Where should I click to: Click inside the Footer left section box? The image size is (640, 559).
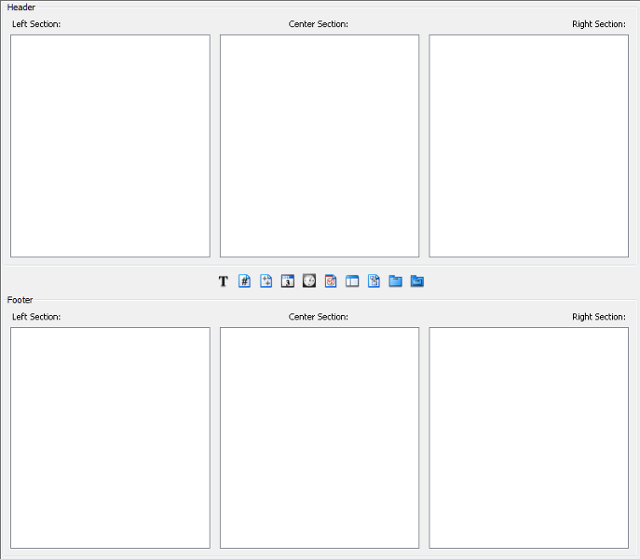pyautogui.click(x=110, y=438)
